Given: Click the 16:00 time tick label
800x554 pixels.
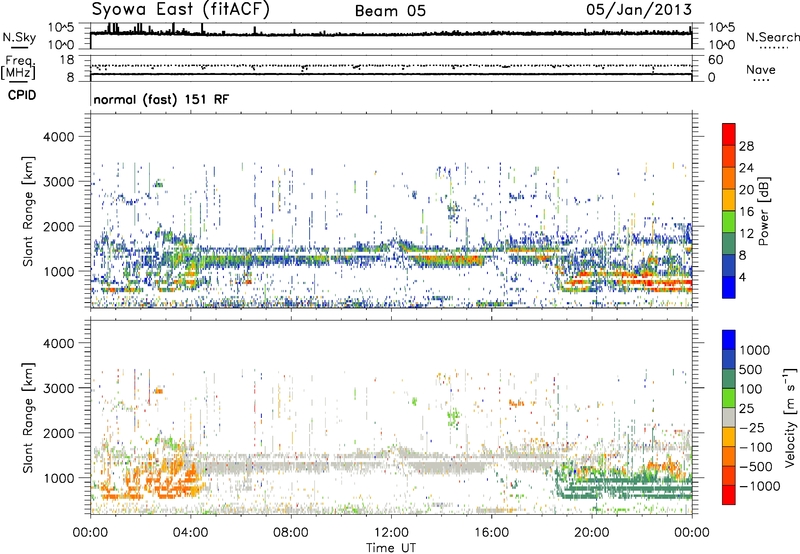Looking at the screenshot, I should click(491, 533).
